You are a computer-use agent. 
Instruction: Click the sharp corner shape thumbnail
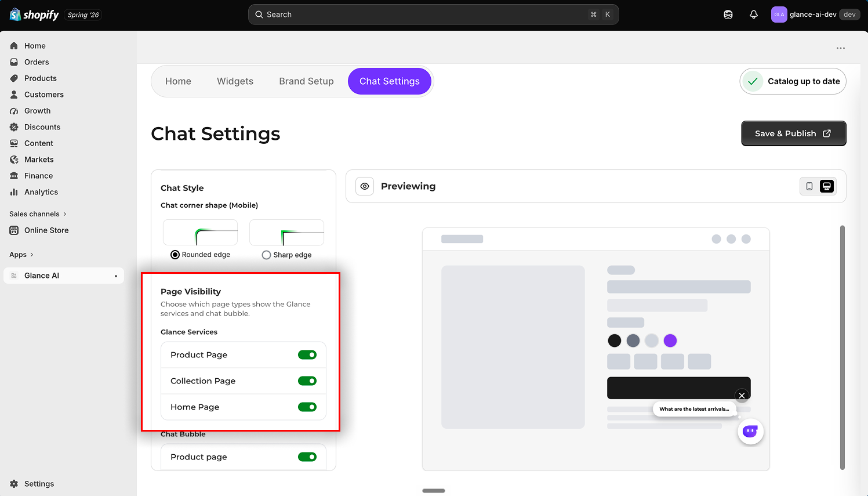(x=286, y=233)
